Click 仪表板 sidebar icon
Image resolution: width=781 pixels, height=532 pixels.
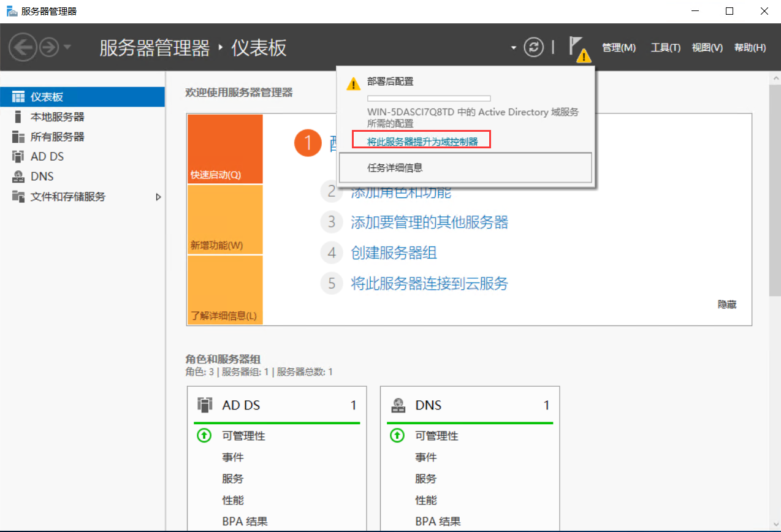tap(18, 97)
